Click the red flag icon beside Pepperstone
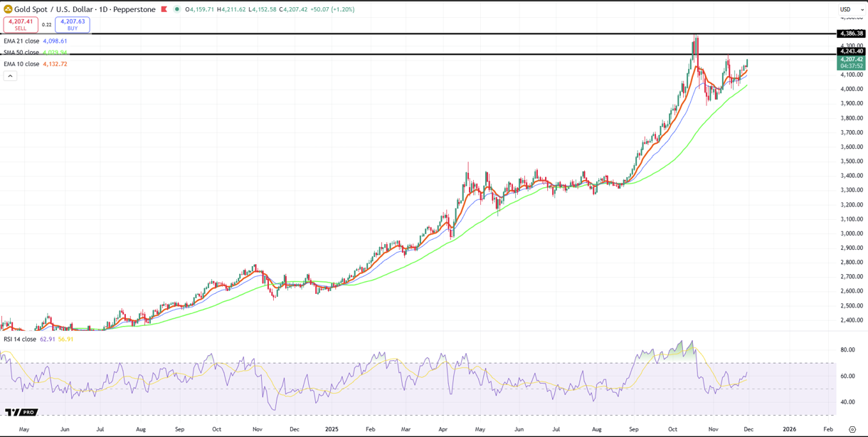This screenshot has width=868, height=437. pos(164,9)
